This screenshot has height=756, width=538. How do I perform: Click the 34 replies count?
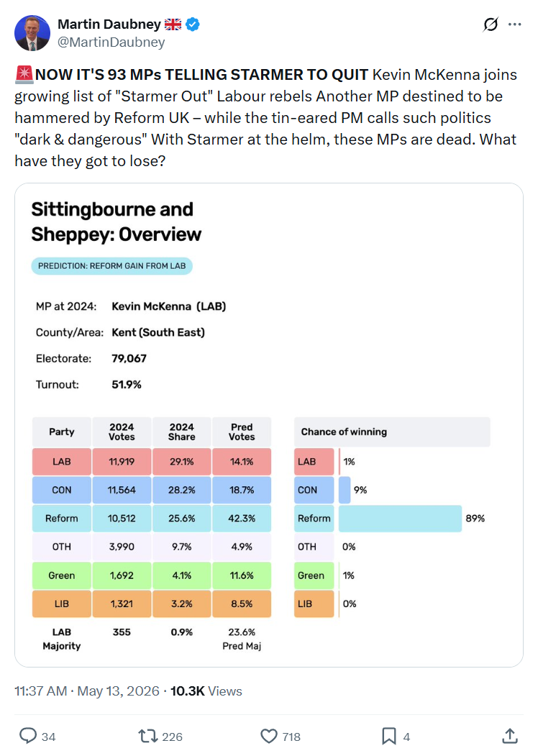(x=48, y=737)
